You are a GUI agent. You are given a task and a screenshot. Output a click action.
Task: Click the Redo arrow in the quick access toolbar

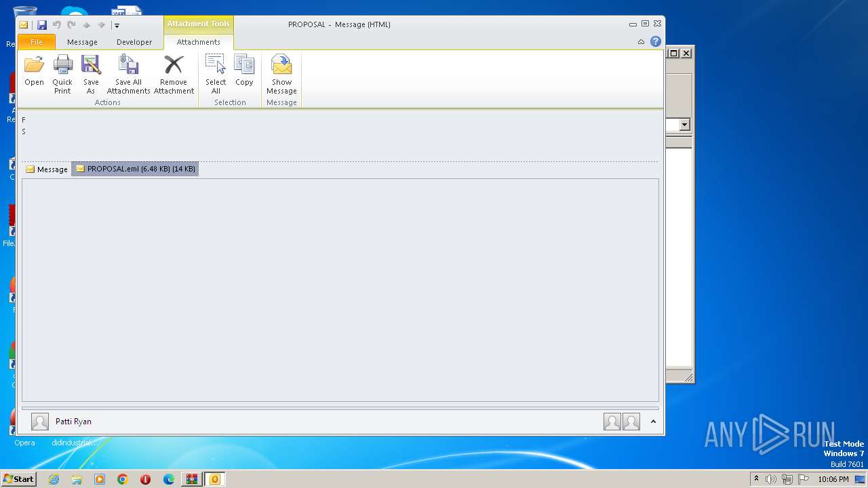(71, 25)
